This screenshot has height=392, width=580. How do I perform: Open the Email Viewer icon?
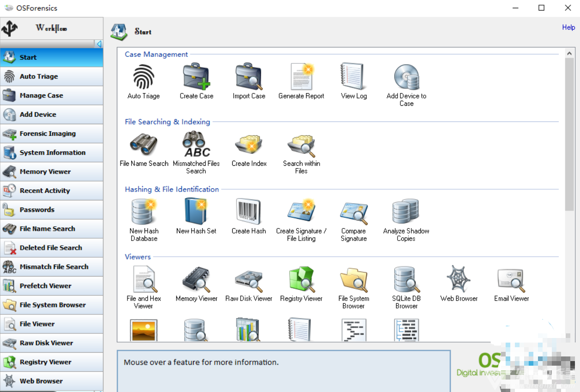click(x=512, y=280)
